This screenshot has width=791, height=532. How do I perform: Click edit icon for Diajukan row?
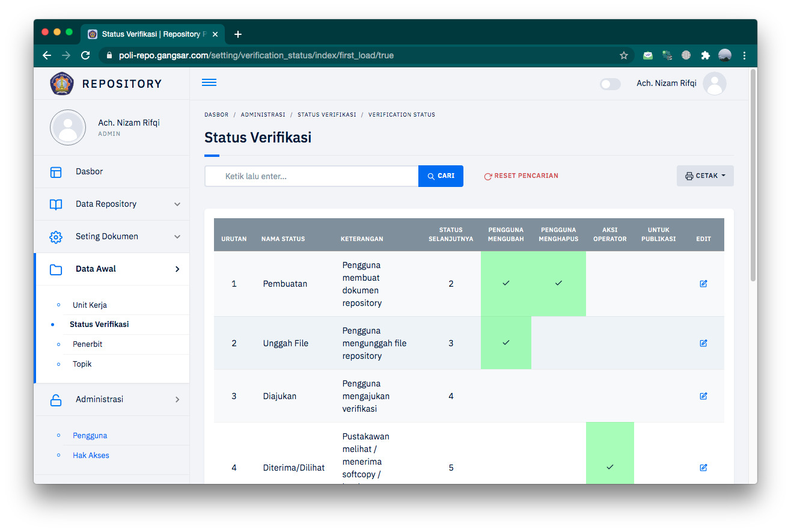(x=703, y=396)
